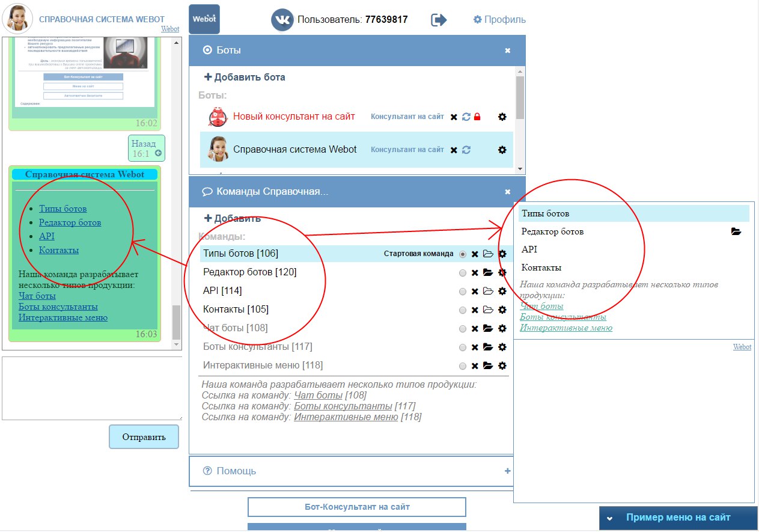The width and height of the screenshot is (759, 532).
Task: Delete the Редактор ботов [120] command
Action: [x=475, y=273]
